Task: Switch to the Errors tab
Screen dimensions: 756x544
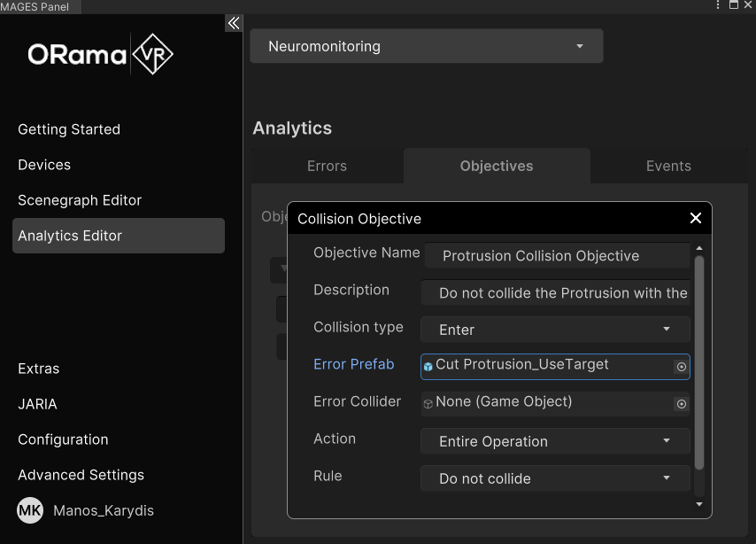Action: 327,166
